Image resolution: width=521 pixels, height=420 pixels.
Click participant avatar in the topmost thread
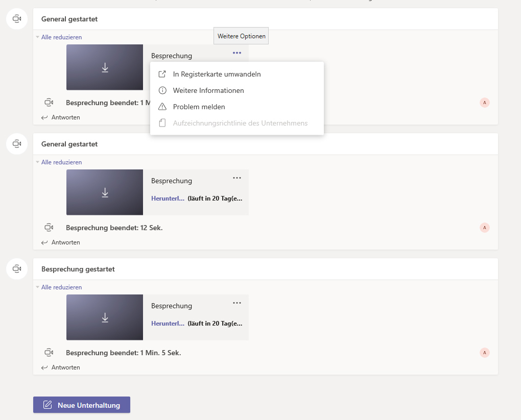click(x=484, y=103)
